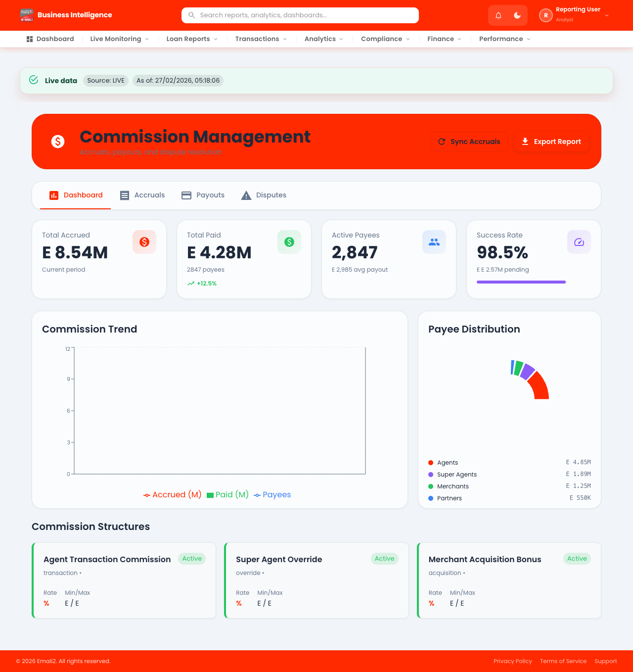Switch to the Accruals tab
Image resolution: width=633 pixels, height=672 pixels.
tap(142, 195)
